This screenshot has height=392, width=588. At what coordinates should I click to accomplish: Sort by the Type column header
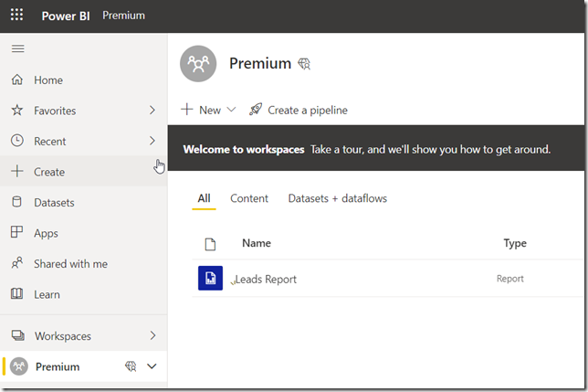pyautogui.click(x=515, y=243)
